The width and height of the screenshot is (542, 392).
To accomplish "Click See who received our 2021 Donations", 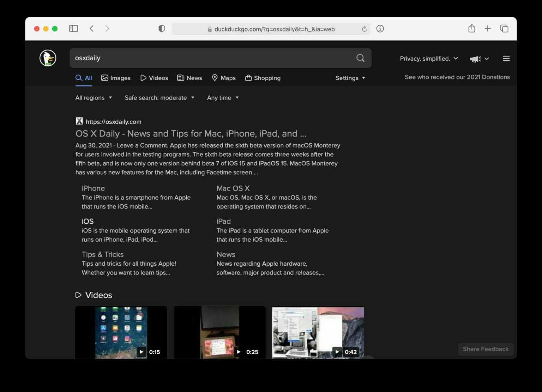I will point(457,77).
